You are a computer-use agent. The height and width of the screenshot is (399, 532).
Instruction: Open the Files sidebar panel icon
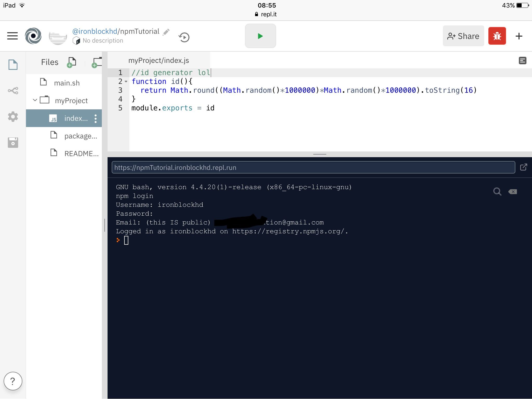pyautogui.click(x=13, y=65)
